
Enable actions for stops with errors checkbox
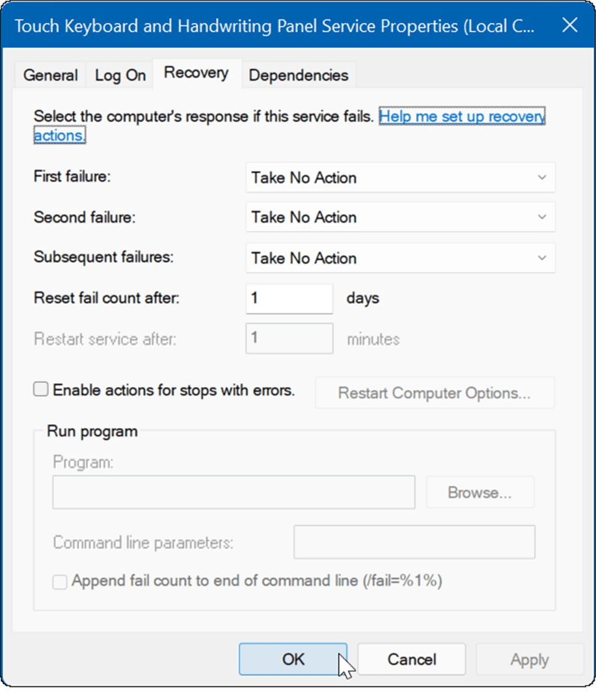coord(40,389)
